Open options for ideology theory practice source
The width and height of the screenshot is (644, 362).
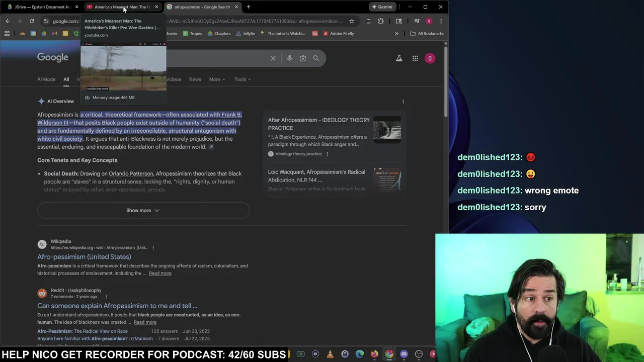(x=327, y=154)
